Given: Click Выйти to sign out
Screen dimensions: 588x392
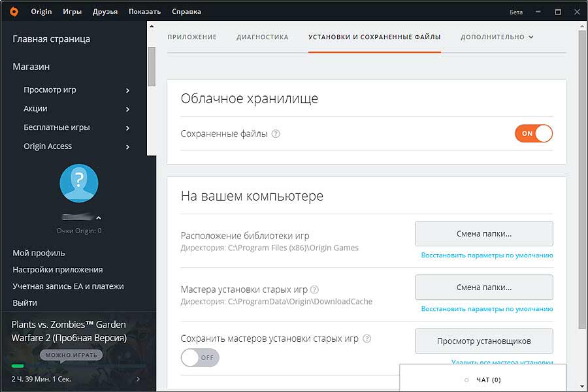Looking at the screenshot, I should click(x=25, y=302).
